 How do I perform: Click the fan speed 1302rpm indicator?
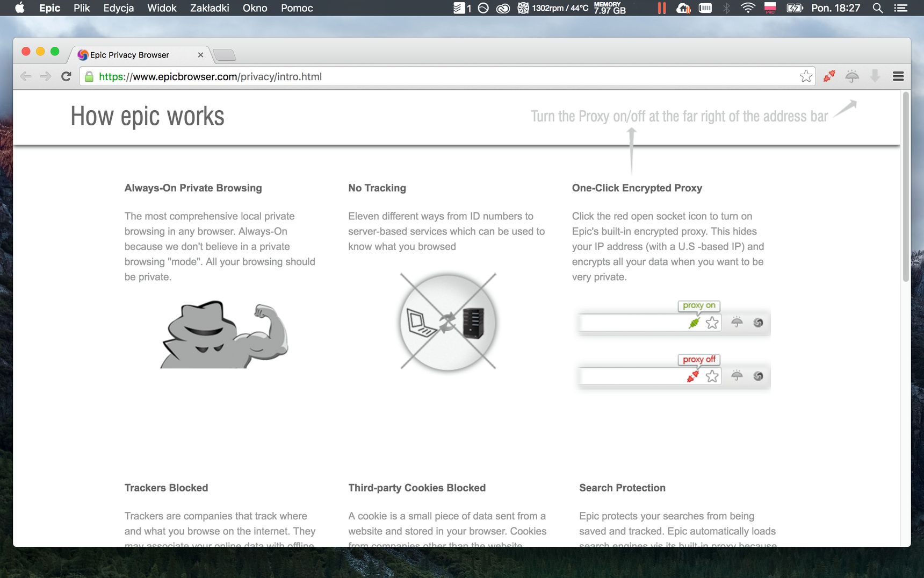(x=553, y=8)
